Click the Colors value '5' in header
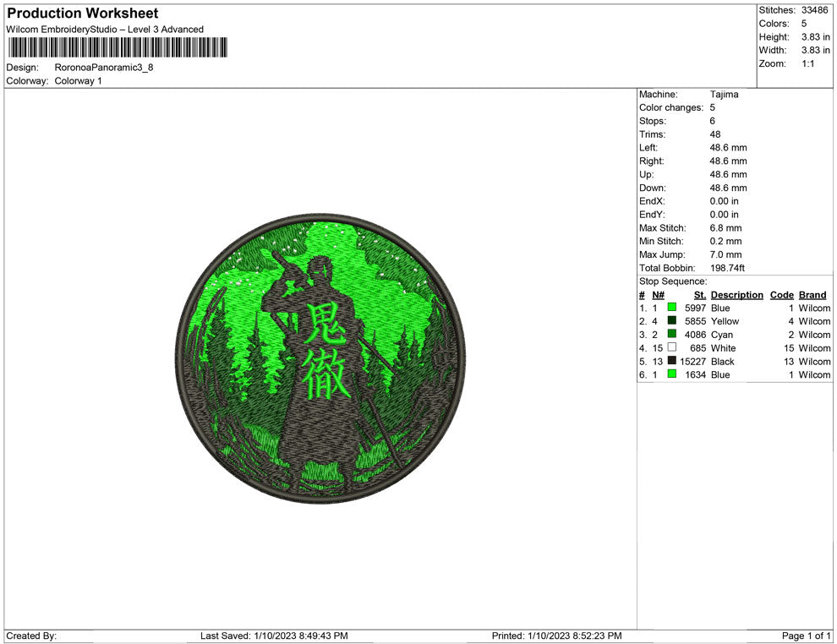Image resolution: width=837 pixels, height=644 pixels. pos(804,24)
